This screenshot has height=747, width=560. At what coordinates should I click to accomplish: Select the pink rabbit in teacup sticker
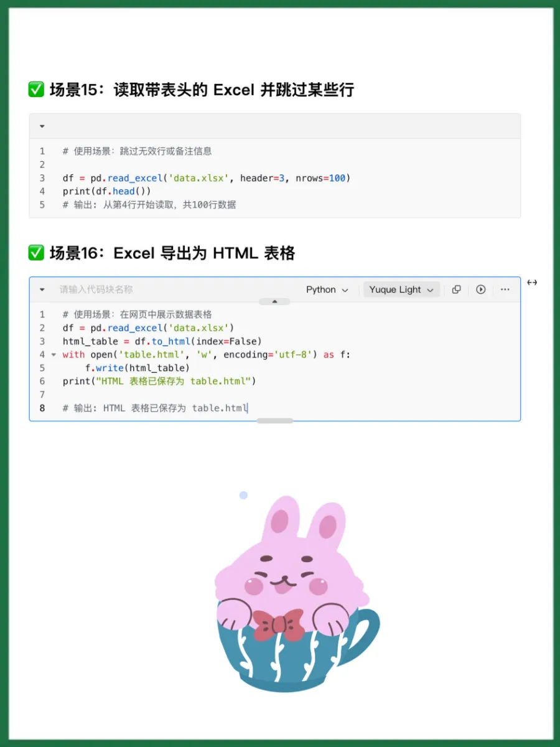296,593
